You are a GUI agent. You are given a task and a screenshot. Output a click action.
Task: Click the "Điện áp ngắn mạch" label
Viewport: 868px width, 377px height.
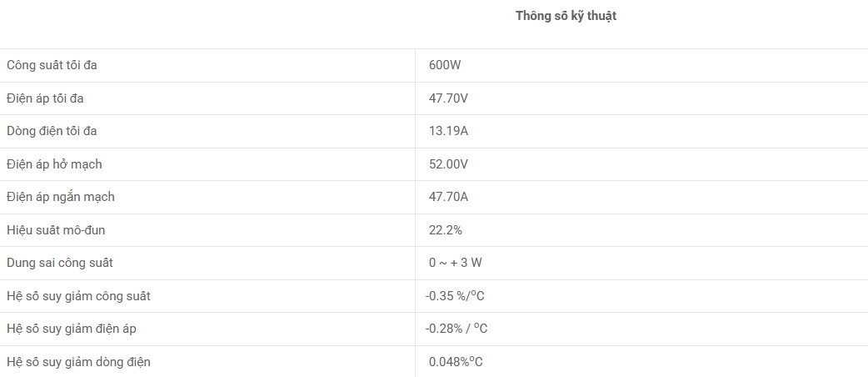[60, 197]
